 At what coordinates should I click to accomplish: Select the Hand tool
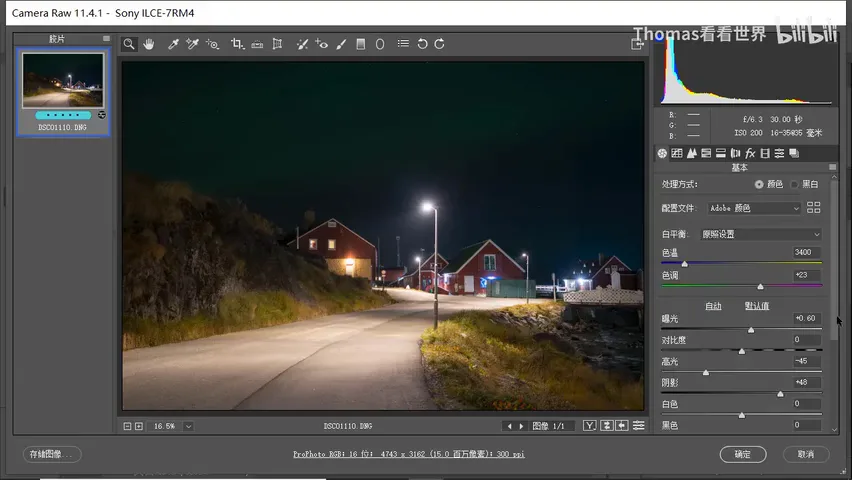pos(148,44)
